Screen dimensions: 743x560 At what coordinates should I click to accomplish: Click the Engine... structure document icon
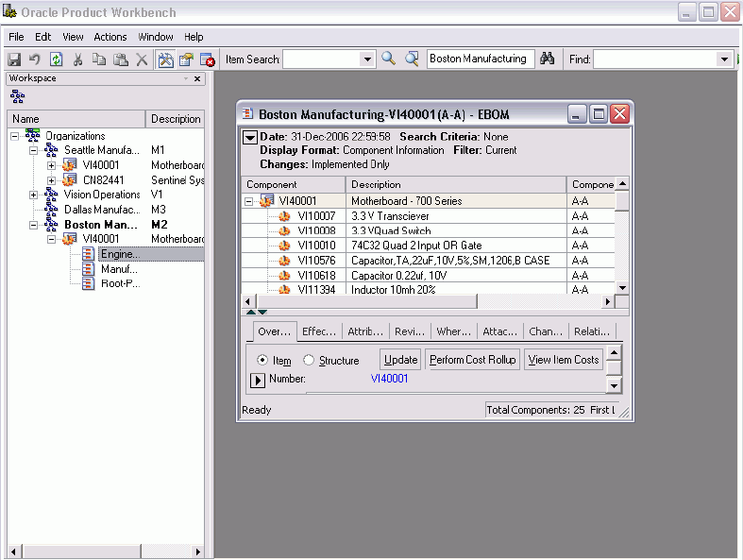click(88, 254)
